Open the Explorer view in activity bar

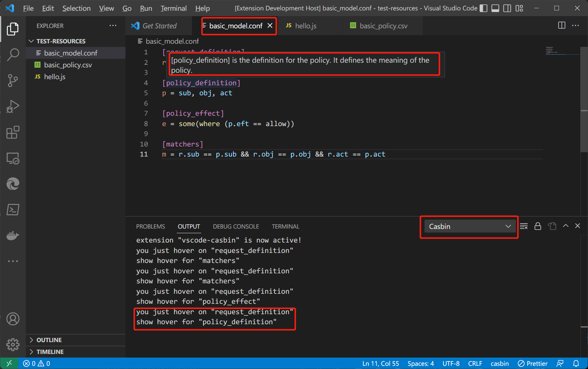(13, 29)
